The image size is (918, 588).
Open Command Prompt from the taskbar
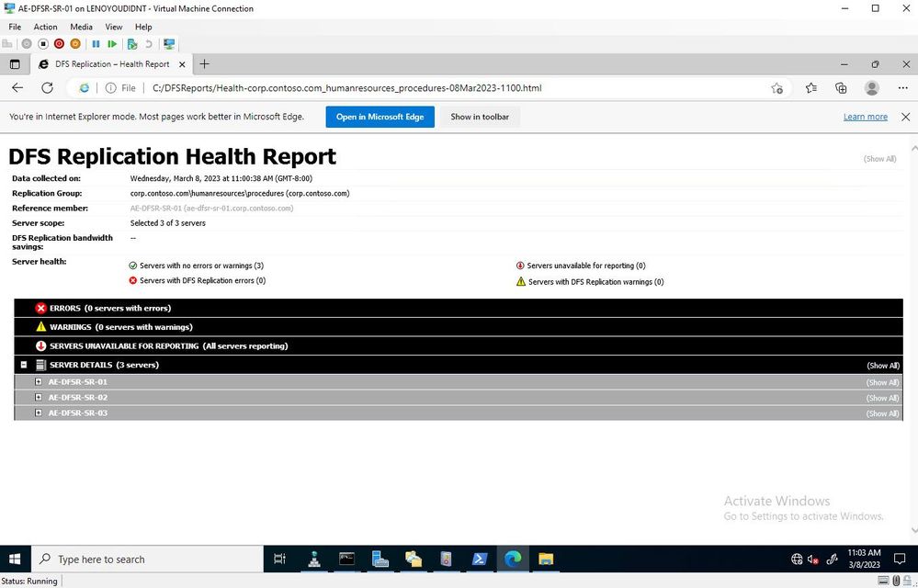tap(346, 559)
